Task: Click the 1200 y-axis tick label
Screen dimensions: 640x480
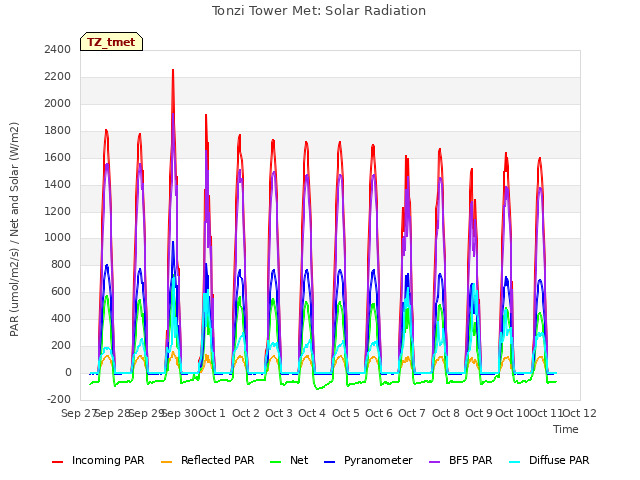Action: 58,211
